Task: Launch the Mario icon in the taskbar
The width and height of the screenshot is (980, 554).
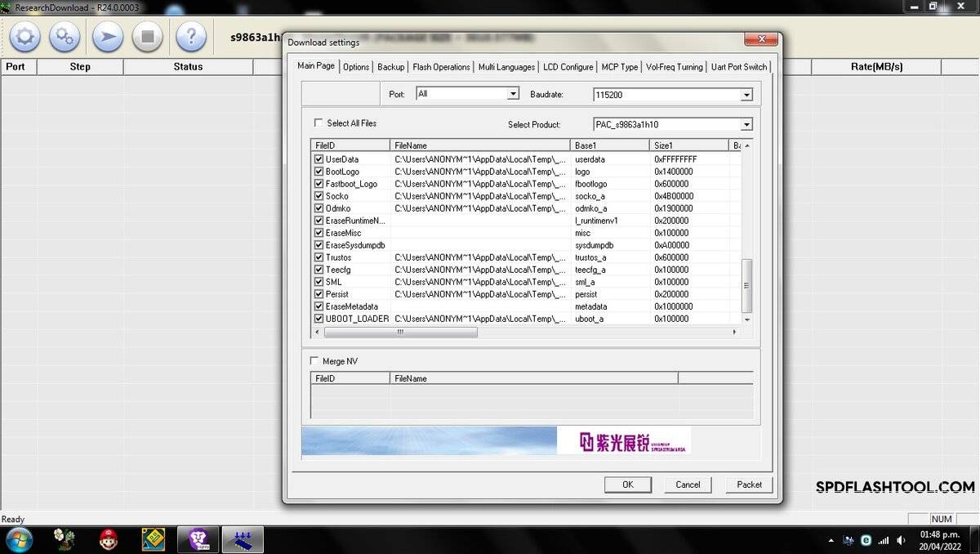Action: point(109,539)
